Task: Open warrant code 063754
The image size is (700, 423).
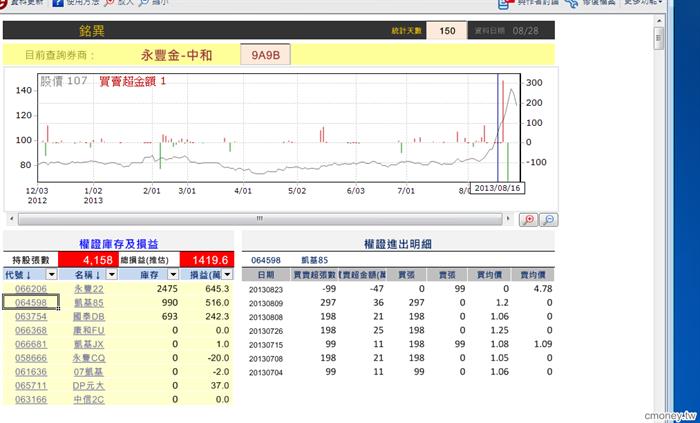Action: [x=31, y=316]
